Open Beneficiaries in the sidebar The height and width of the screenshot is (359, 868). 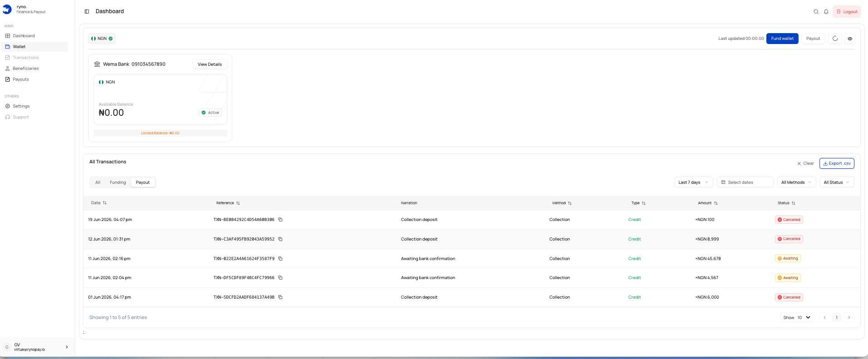[35, 69]
